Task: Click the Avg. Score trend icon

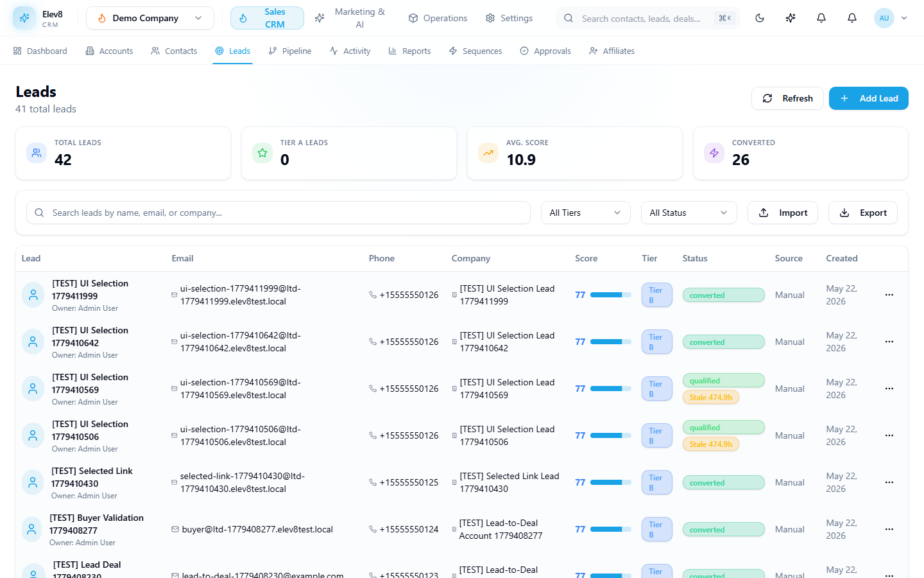Action: [488, 153]
